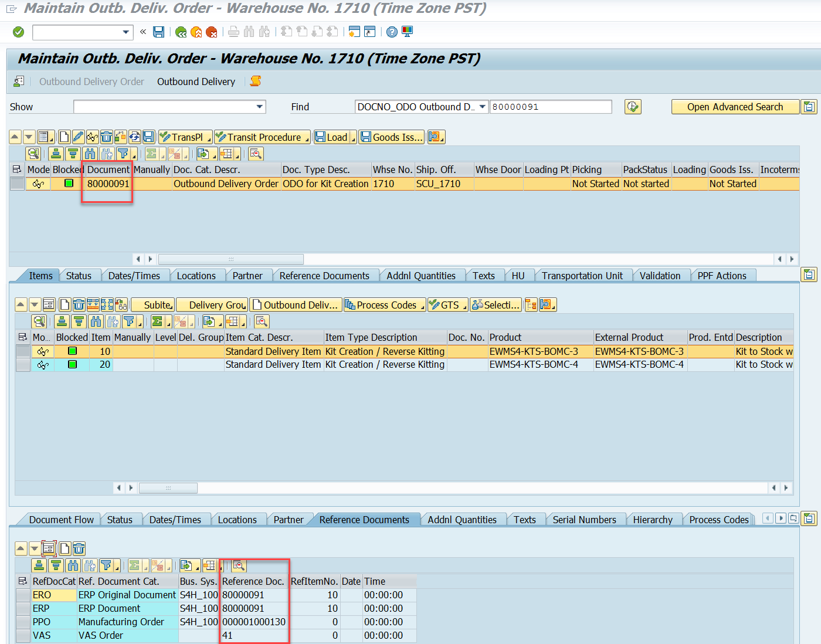The image size is (821, 644).
Task: Click the refresh icon in header toolbar
Action: [134, 137]
